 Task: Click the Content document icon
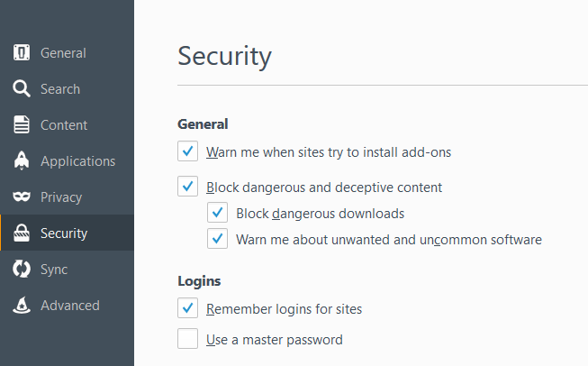(x=22, y=125)
